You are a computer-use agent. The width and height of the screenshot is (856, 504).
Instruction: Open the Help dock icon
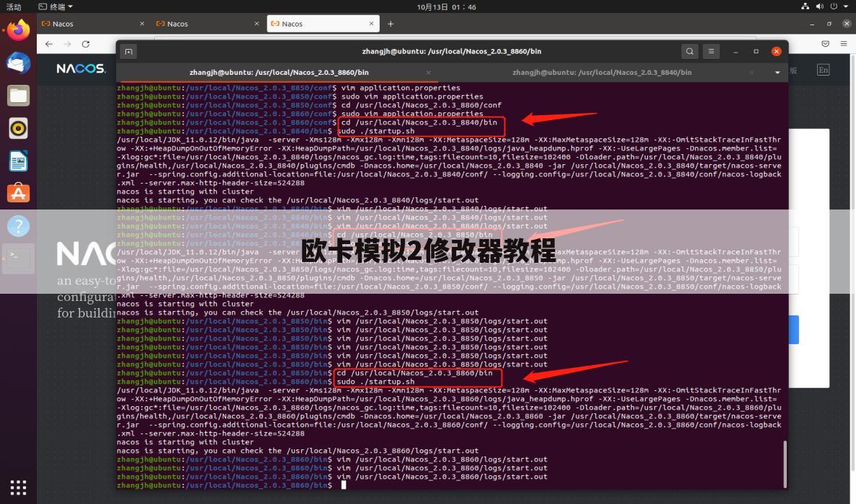click(x=18, y=225)
